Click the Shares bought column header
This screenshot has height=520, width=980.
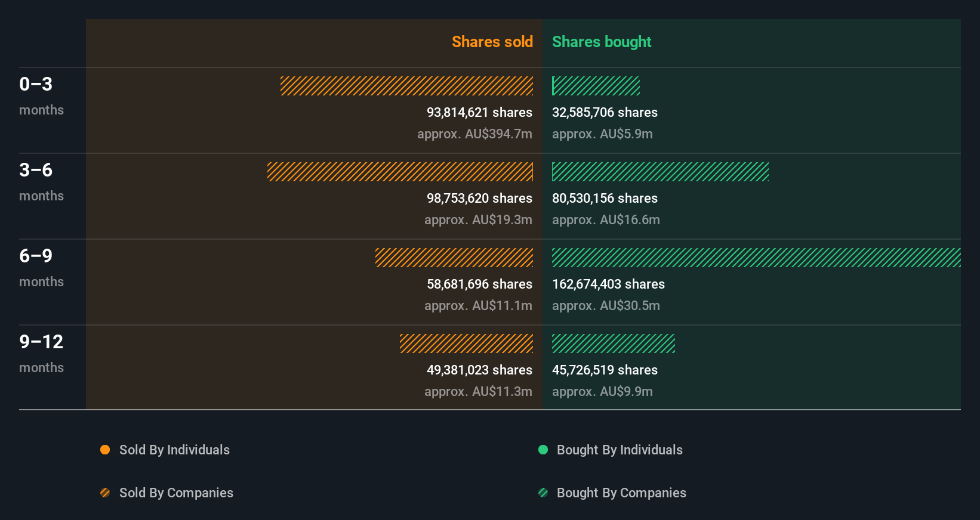click(x=602, y=42)
